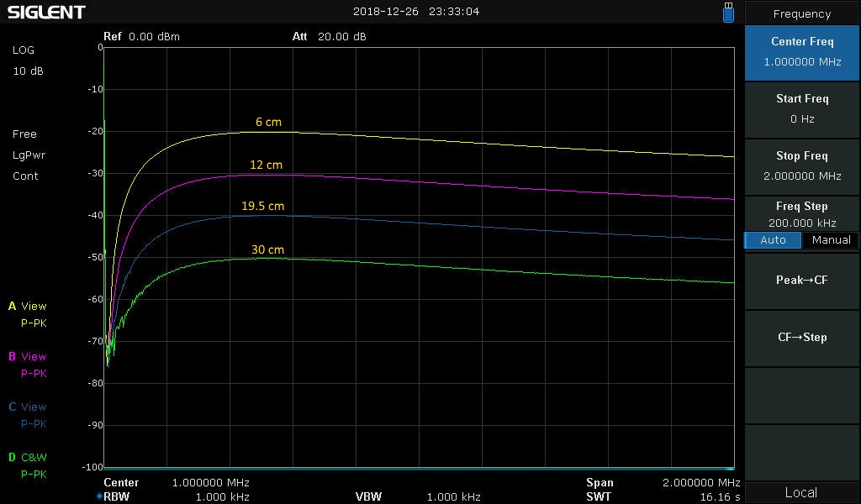Click the 6 cm trace annotation

[x=268, y=123]
